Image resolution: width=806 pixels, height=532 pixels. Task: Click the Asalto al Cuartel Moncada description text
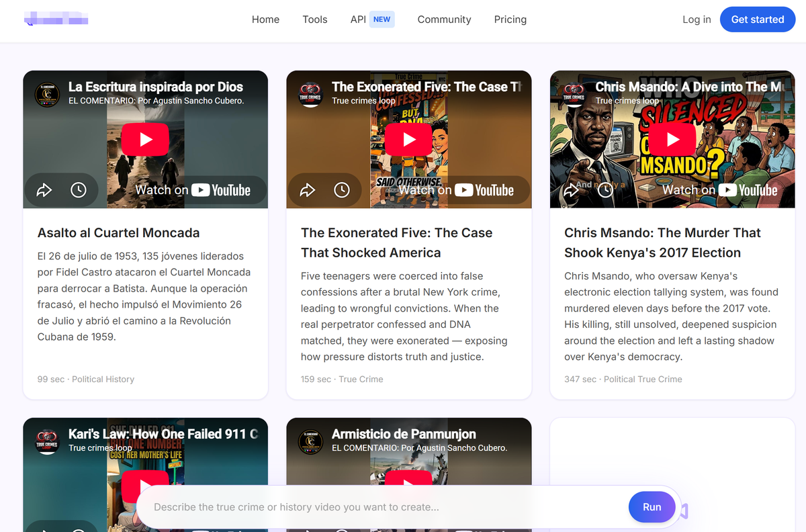coord(144,297)
